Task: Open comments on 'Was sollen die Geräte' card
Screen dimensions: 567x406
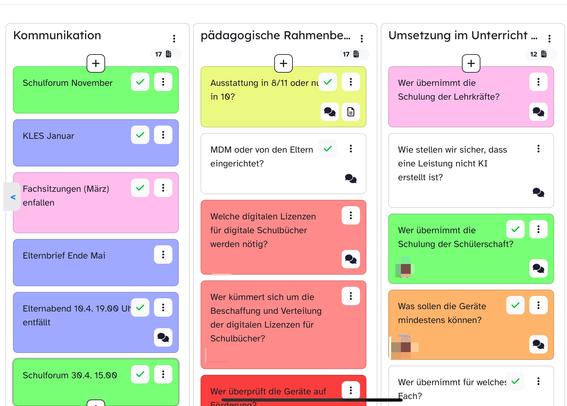Action: (538, 344)
